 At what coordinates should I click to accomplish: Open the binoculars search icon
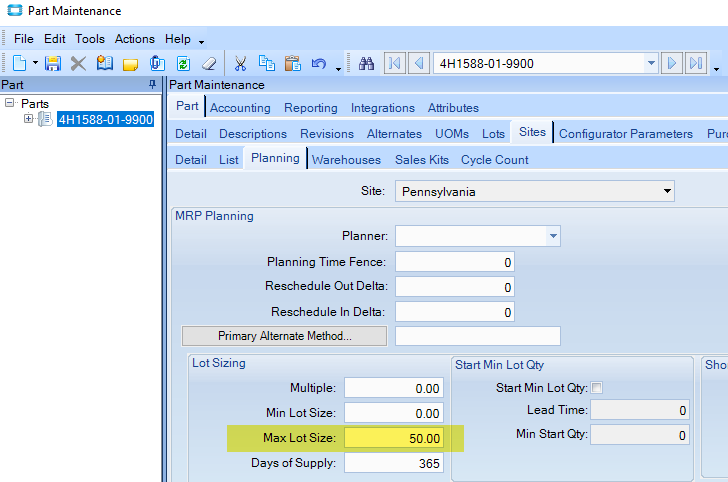[366, 63]
